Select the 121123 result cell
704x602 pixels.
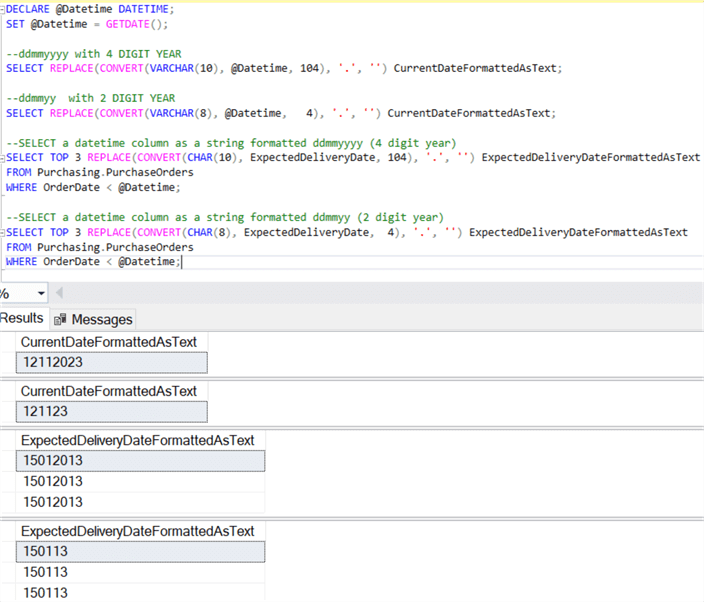pos(112,412)
